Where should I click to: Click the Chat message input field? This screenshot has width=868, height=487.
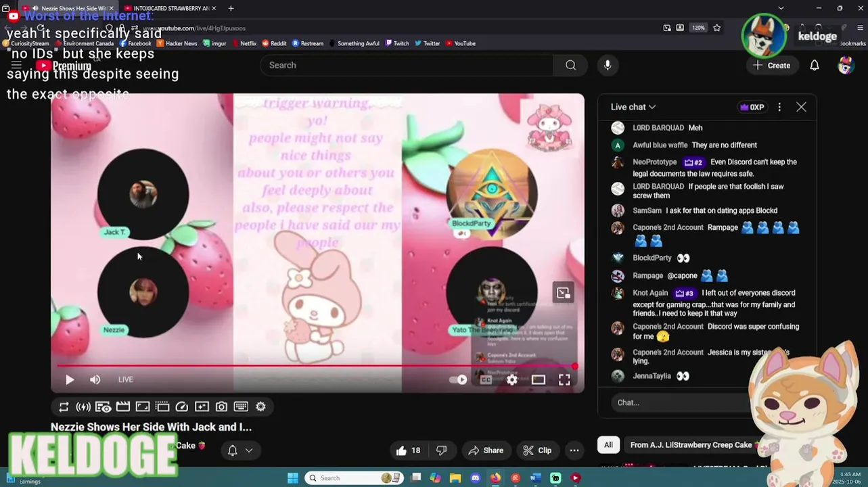pyautogui.click(x=680, y=402)
